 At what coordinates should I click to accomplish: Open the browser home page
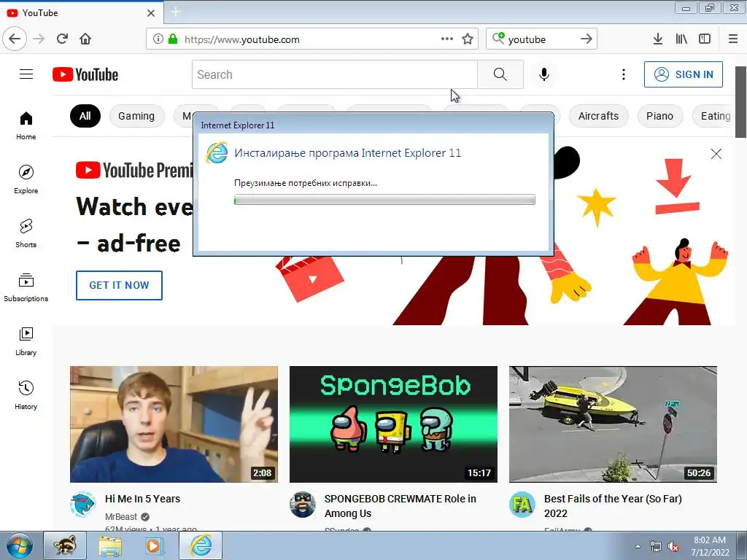pyautogui.click(x=85, y=39)
